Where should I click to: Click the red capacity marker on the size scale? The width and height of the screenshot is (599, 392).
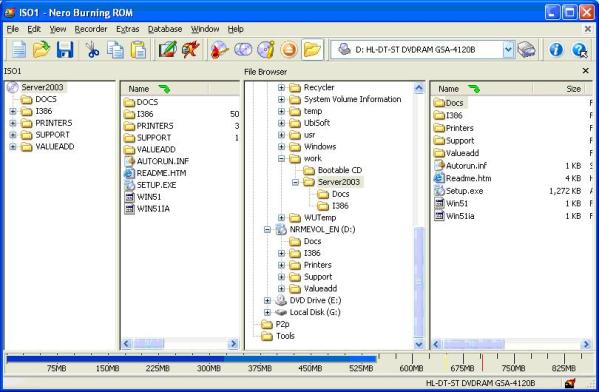point(482,363)
